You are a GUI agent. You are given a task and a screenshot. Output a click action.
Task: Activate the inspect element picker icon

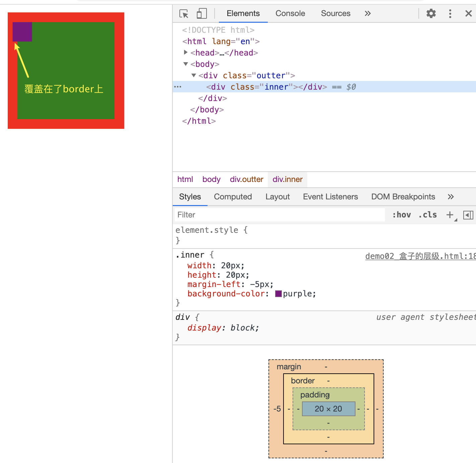(x=184, y=13)
